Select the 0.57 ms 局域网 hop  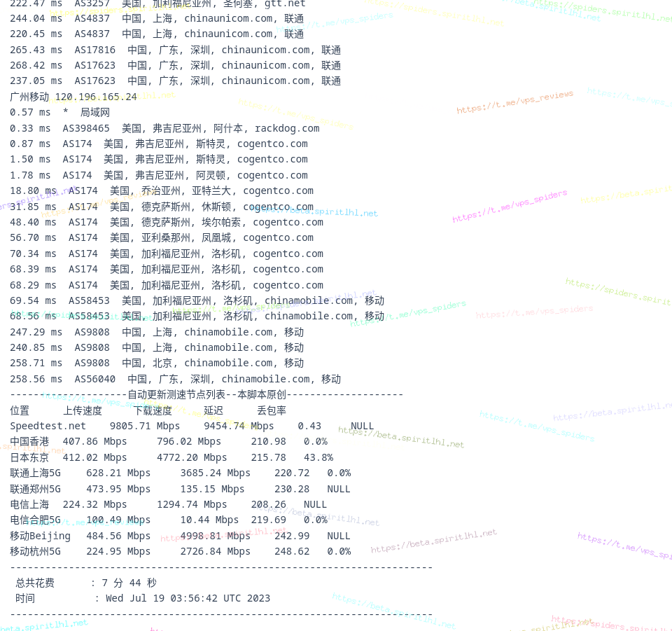tap(59, 113)
